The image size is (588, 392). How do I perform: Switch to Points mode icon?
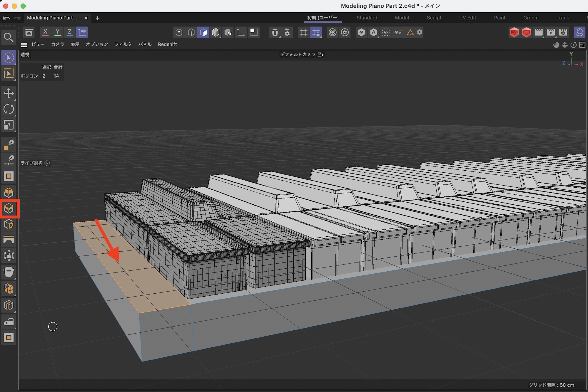179,32
